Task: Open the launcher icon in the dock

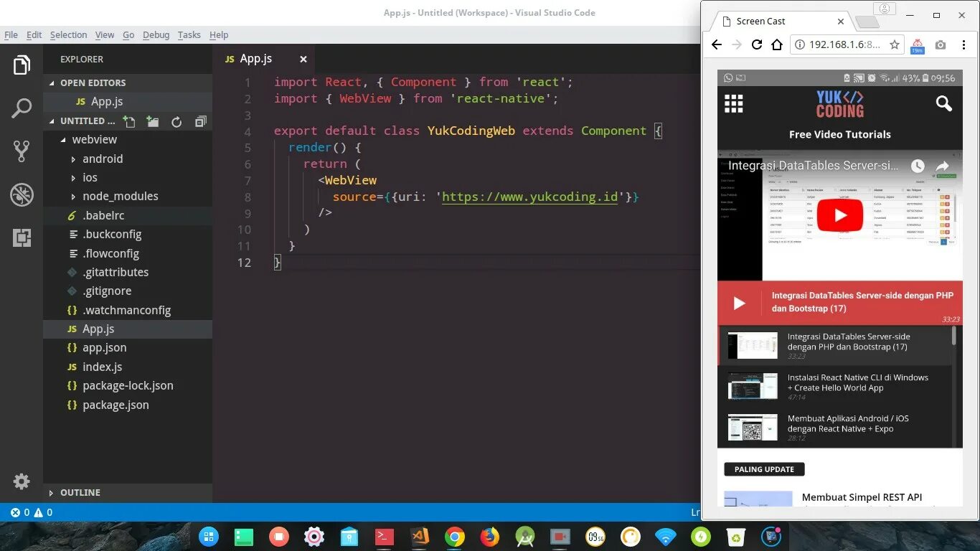Action: [209, 536]
